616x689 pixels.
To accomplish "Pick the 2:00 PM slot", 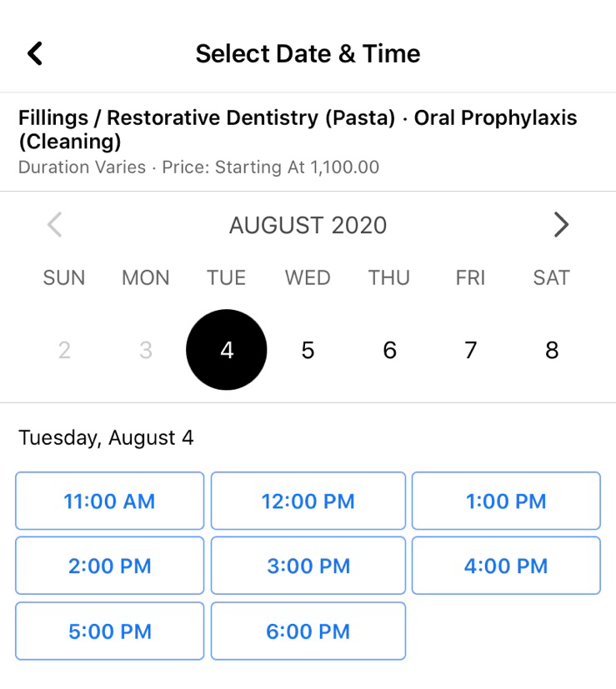I will click(109, 567).
